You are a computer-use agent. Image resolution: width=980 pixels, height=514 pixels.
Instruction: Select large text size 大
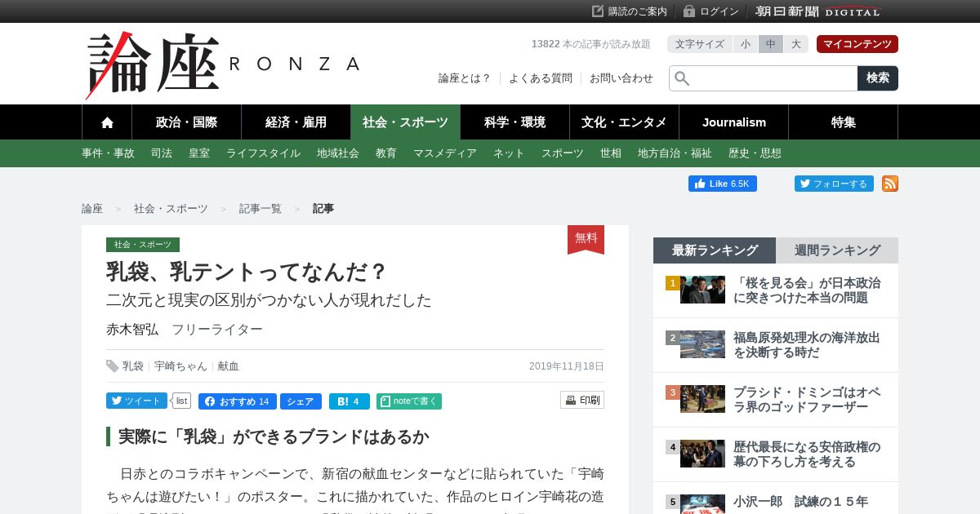pyautogui.click(x=796, y=44)
